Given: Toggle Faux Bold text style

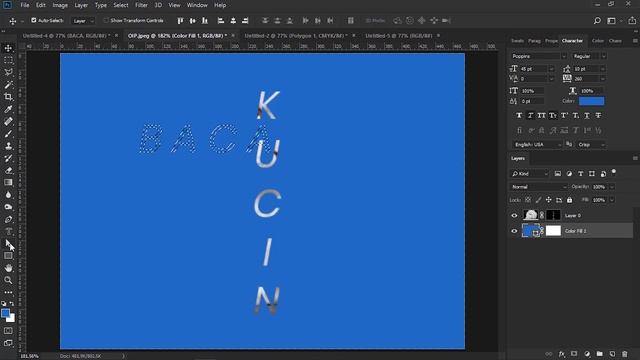Looking at the screenshot, I should [519, 116].
